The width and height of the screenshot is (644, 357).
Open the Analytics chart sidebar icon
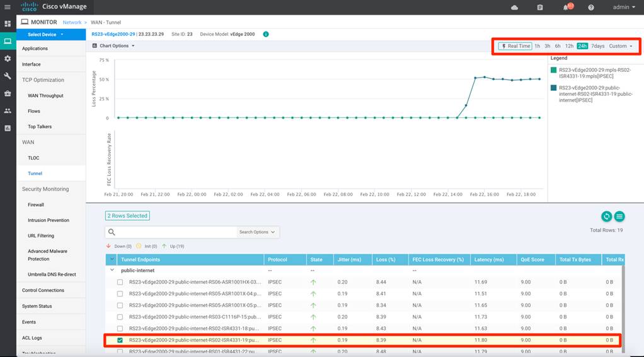8,128
